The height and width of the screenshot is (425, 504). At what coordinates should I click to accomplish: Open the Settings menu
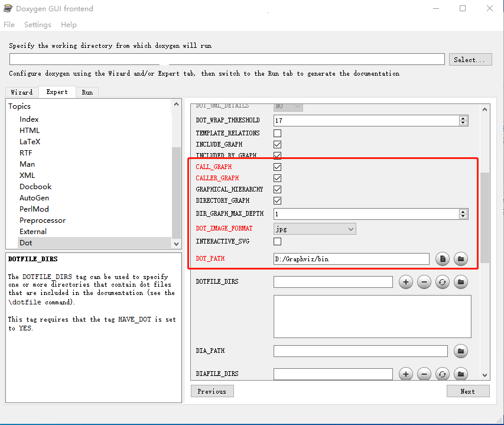click(38, 25)
